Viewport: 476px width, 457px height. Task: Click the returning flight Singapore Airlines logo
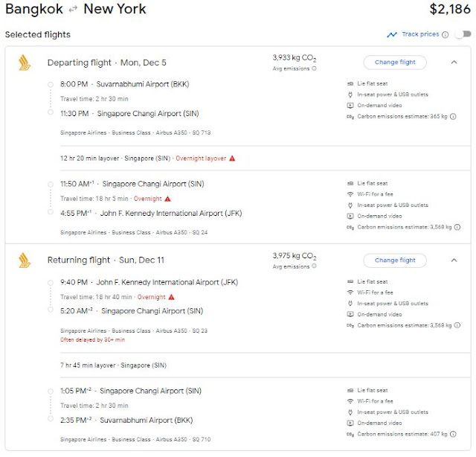[x=25, y=261]
